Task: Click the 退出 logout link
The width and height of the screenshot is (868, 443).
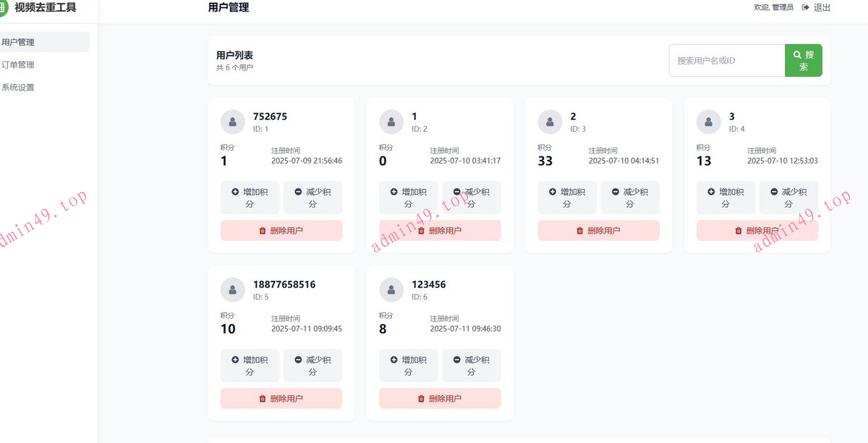Action: coord(822,8)
